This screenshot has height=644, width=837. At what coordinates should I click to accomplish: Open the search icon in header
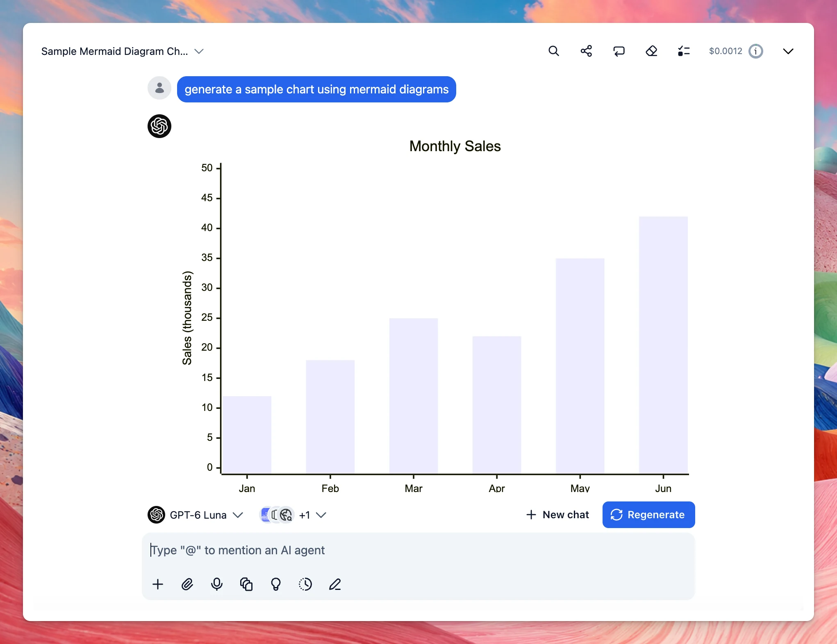point(553,51)
